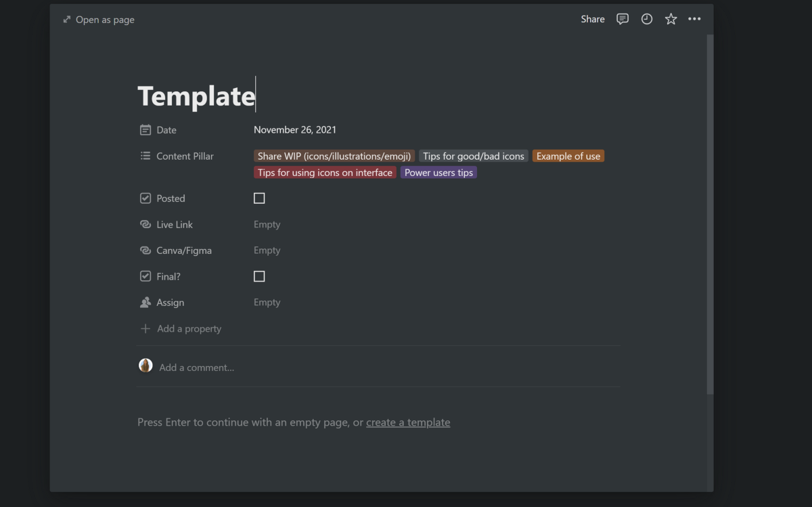Click the link icon beside Live Link
The height and width of the screenshot is (507, 812).
tap(145, 224)
